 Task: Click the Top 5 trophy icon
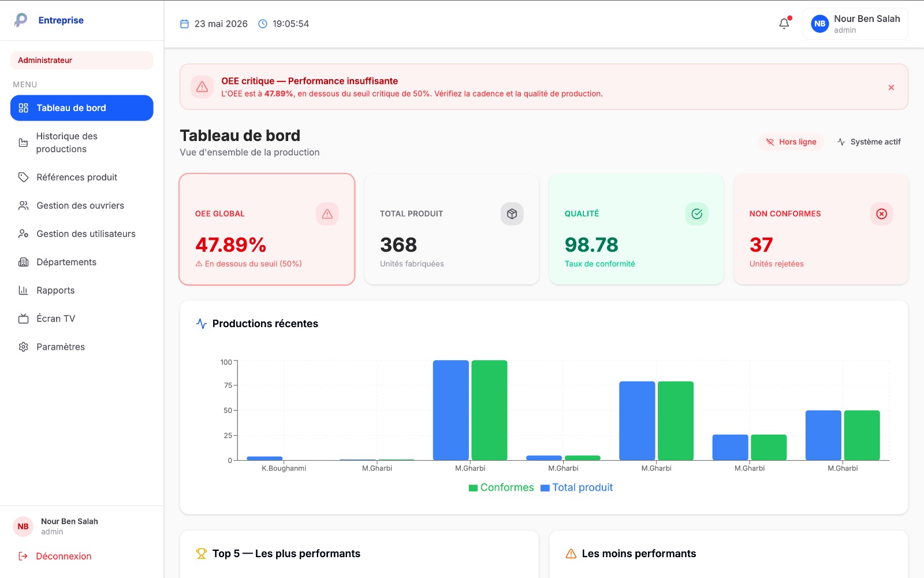coord(202,554)
